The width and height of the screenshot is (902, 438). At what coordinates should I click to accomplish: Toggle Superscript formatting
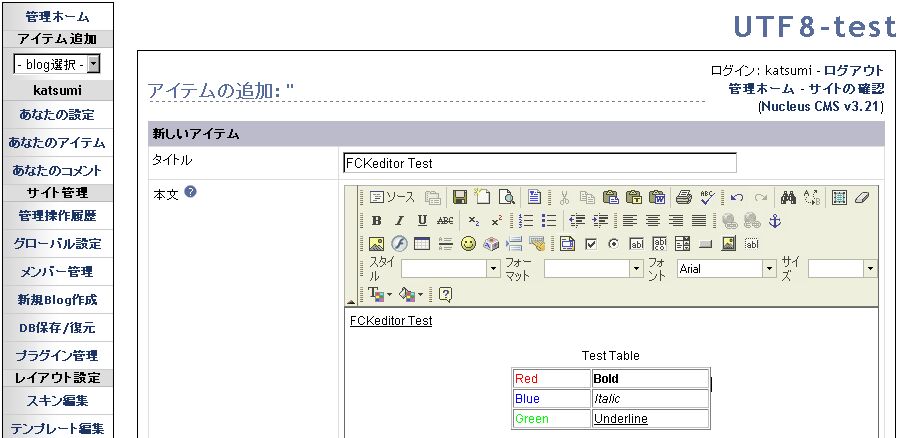496,221
